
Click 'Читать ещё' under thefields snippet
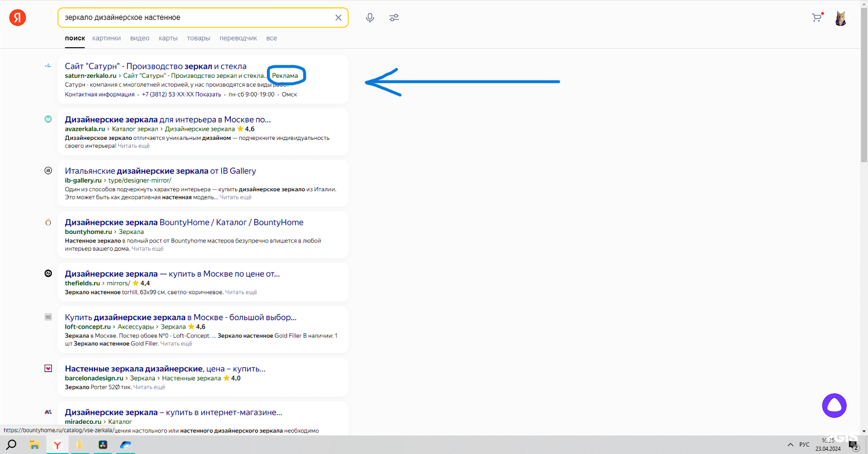point(241,292)
